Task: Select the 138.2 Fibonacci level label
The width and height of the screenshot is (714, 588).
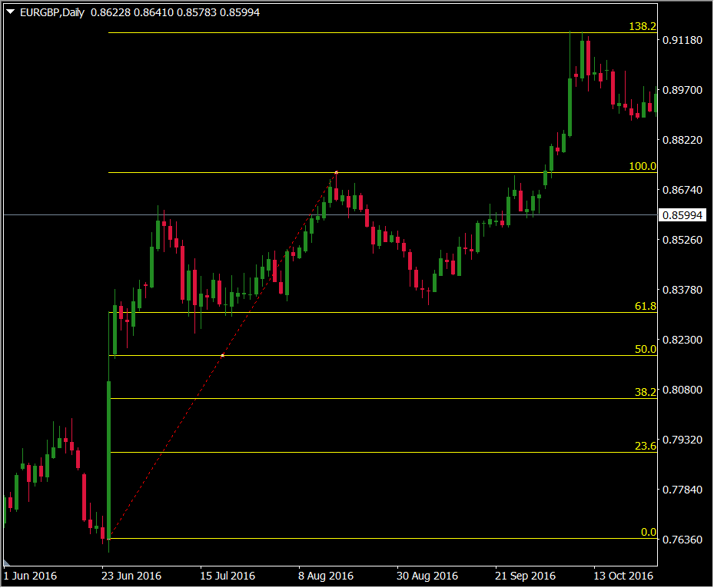Action: [642, 26]
